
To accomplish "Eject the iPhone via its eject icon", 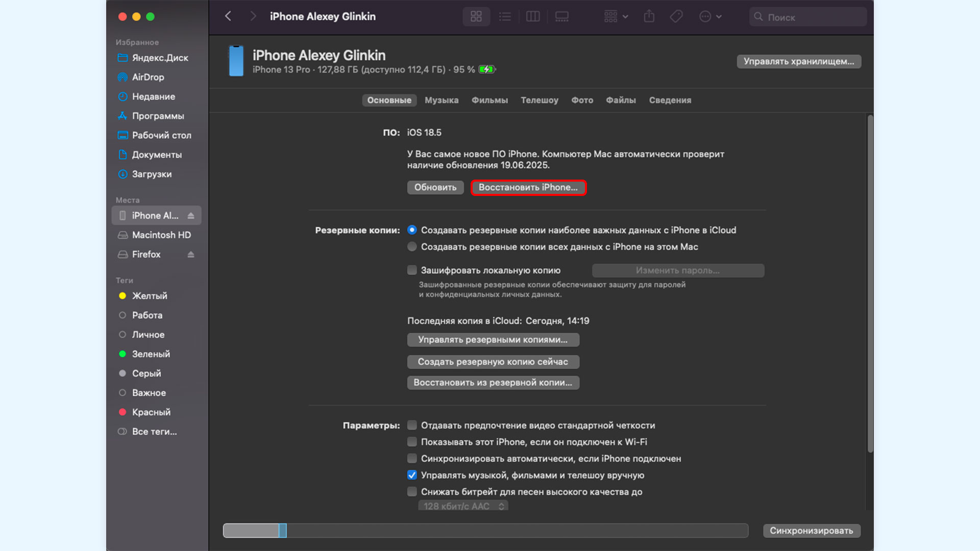I will click(191, 215).
